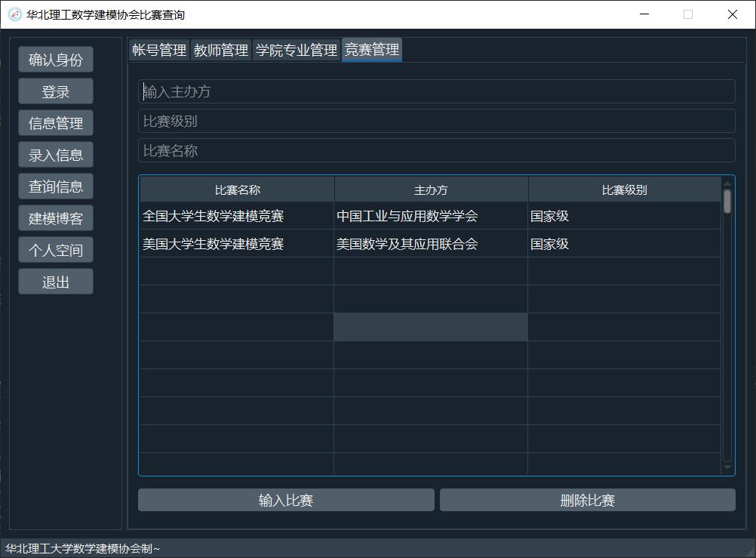Click the 确认身份 sidebar button
This screenshot has height=558, width=756.
pos(56,60)
